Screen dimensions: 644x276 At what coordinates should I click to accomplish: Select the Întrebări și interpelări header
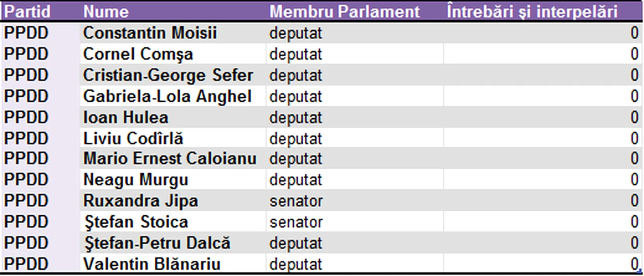tap(532, 11)
